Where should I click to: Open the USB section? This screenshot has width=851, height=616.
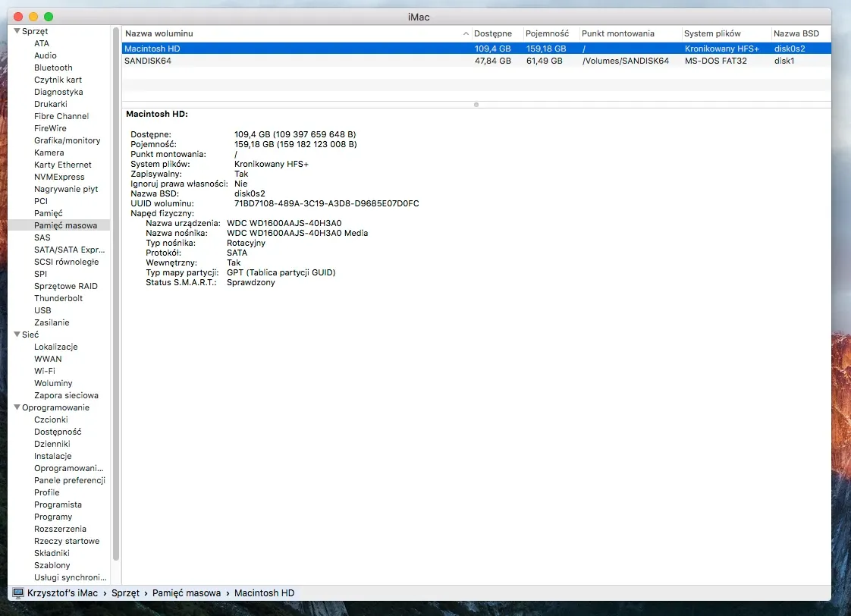tap(42, 310)
